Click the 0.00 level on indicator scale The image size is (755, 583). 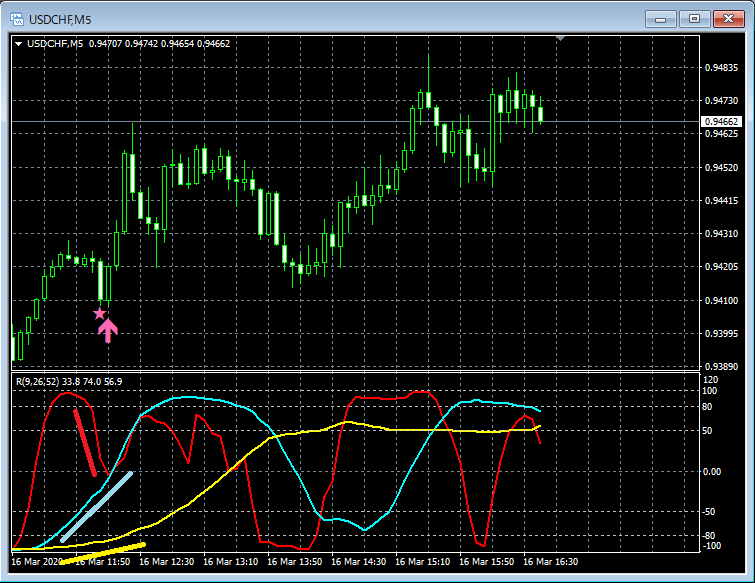tap(712, 472)
